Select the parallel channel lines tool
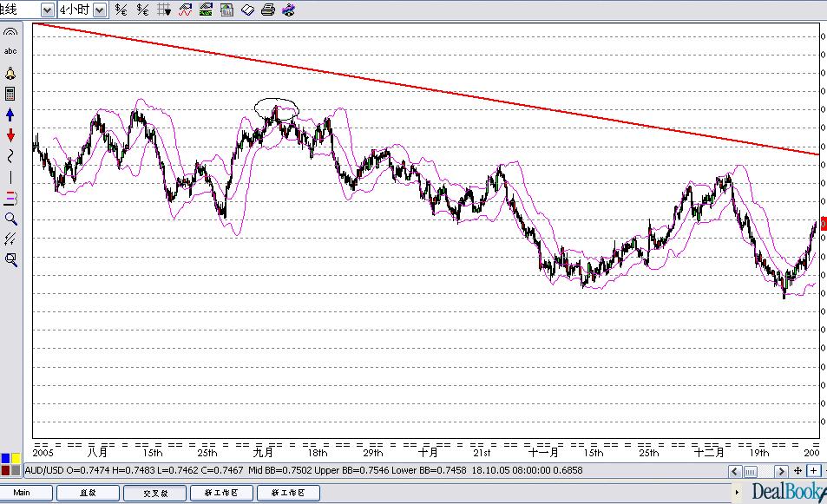This screenshot has height=504, width=827. click(10, 239)
